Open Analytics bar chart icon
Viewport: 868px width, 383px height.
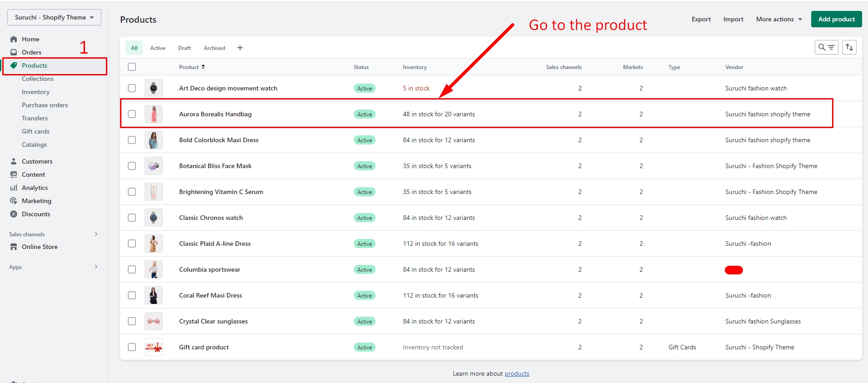coord(14,188)
